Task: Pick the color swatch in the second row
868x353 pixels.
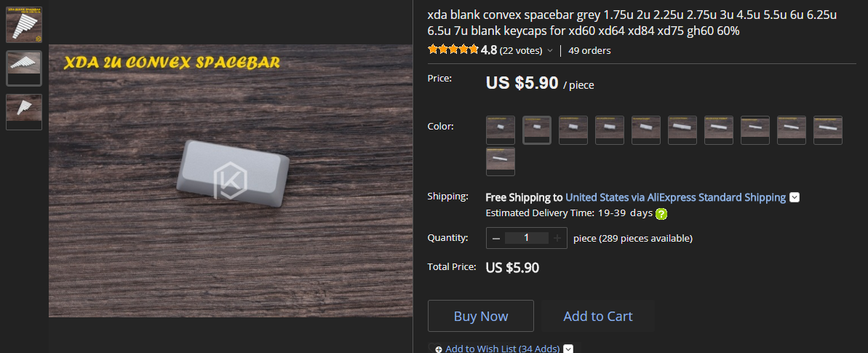Action: (x=501, y=162)
